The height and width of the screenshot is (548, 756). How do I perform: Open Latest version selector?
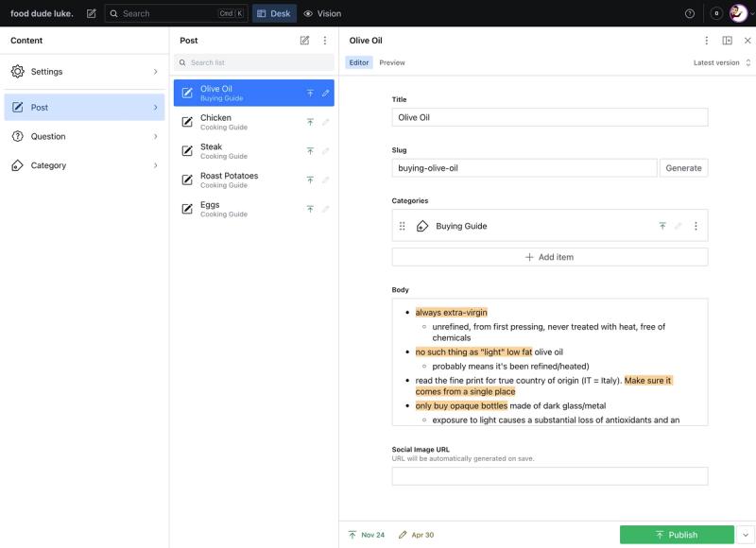point(722,62)
